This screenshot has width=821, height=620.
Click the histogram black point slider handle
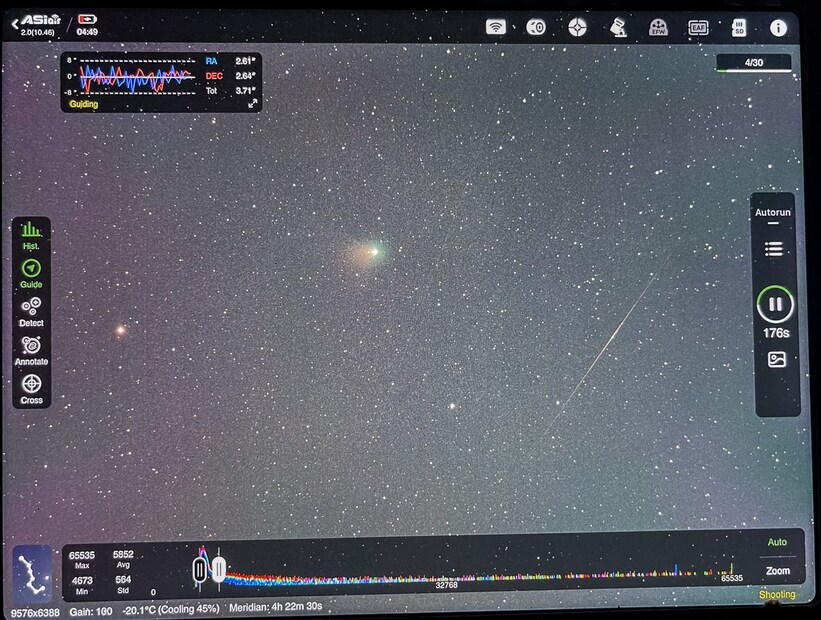click(198, 570)
